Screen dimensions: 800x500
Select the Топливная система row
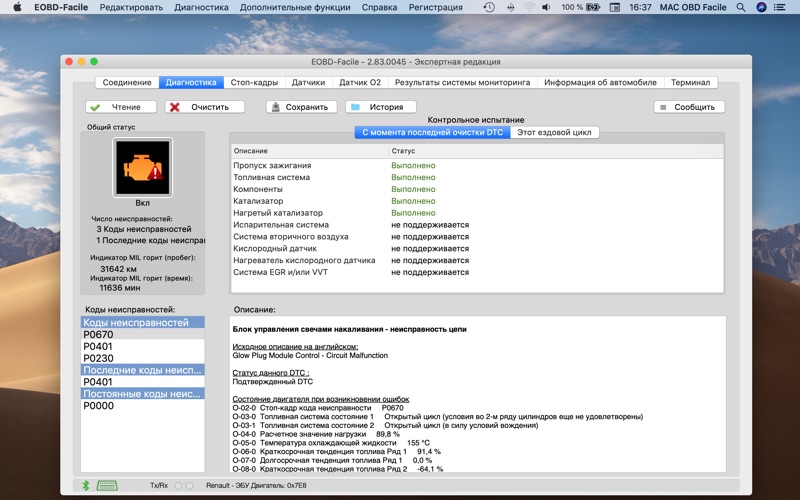477,177
